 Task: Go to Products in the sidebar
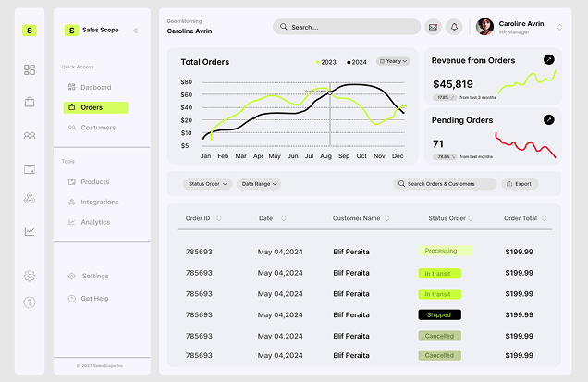pyautogui.click(x=94, y=182)
